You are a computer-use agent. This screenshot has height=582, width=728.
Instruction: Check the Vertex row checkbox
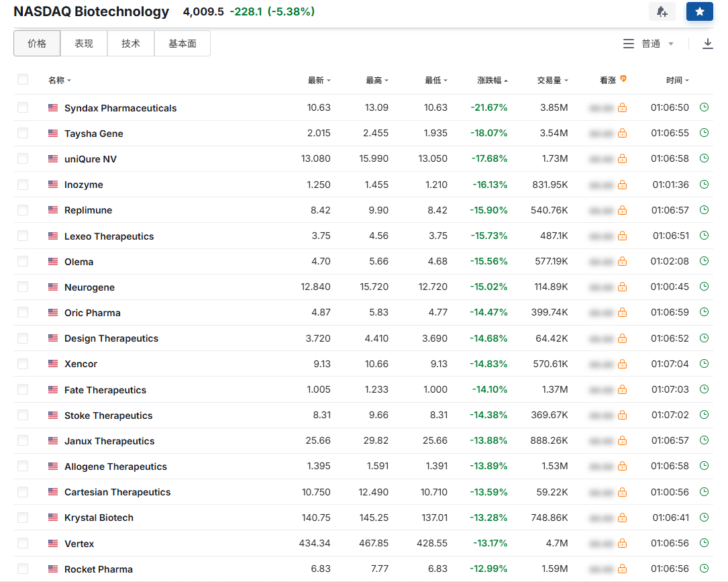(23, 543)
